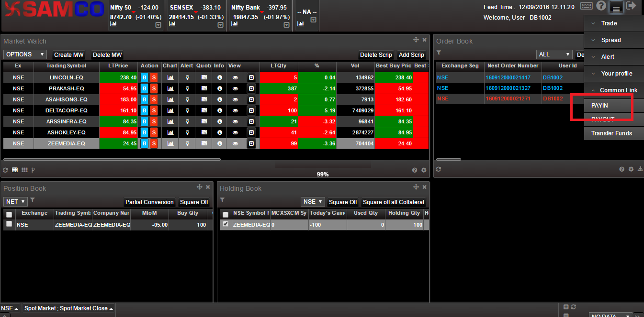Click Delete Scrip button
The width and height of the screenshot is (644, 317).
[376, 55]
